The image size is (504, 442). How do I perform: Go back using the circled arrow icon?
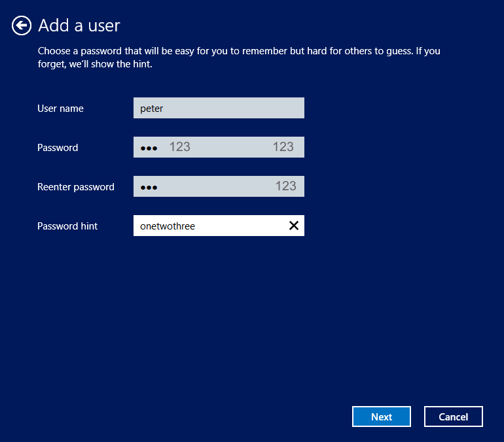coord(22,25)
